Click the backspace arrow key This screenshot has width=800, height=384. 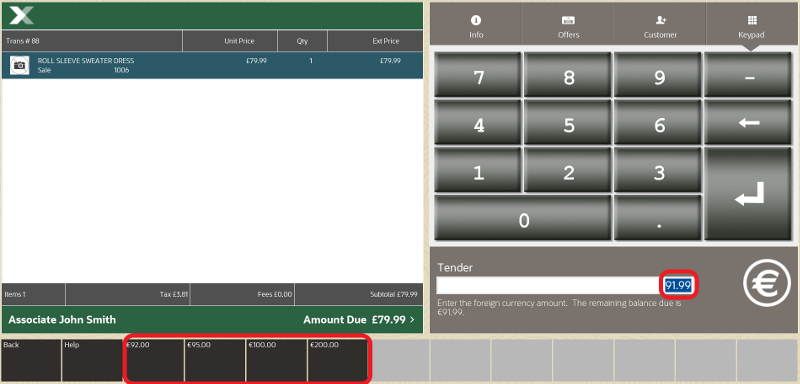(x=748, y=123)
